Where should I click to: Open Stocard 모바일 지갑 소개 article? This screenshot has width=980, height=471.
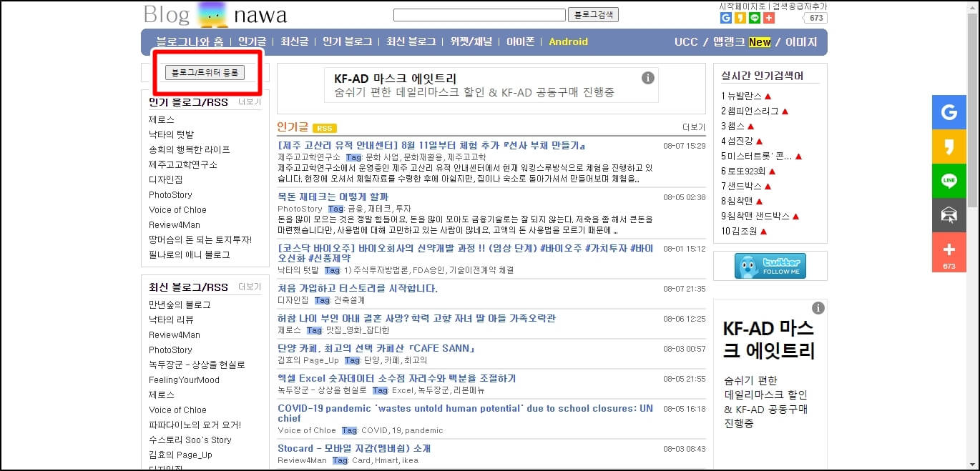(x=354, y=448)
